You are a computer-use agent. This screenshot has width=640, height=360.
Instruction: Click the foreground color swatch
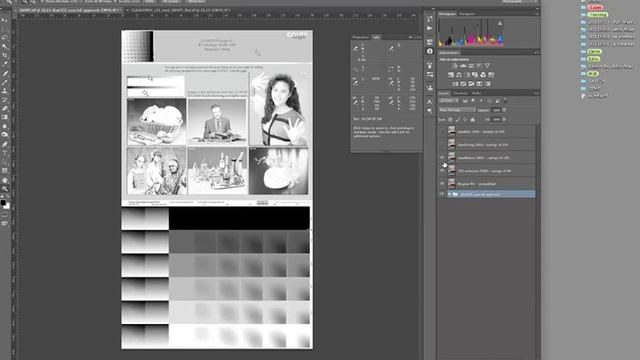pos(3,202)
